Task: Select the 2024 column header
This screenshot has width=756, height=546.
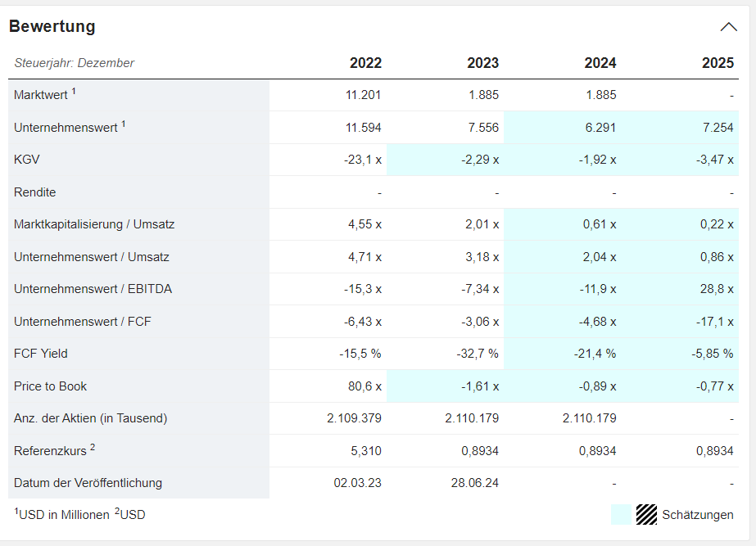Action: pos(600,63)
